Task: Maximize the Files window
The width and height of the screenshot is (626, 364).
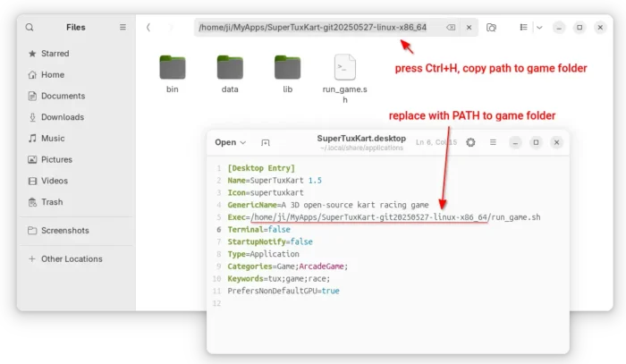Action: [579, 27]
